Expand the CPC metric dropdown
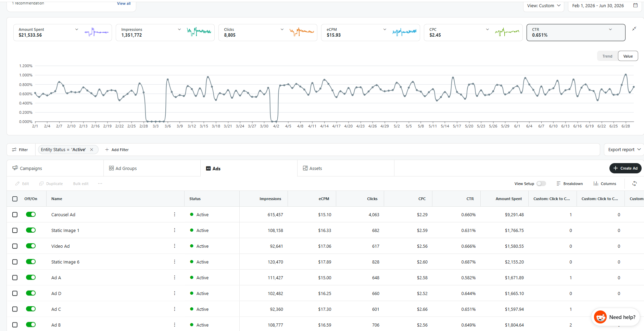 [x=488, y=29]
